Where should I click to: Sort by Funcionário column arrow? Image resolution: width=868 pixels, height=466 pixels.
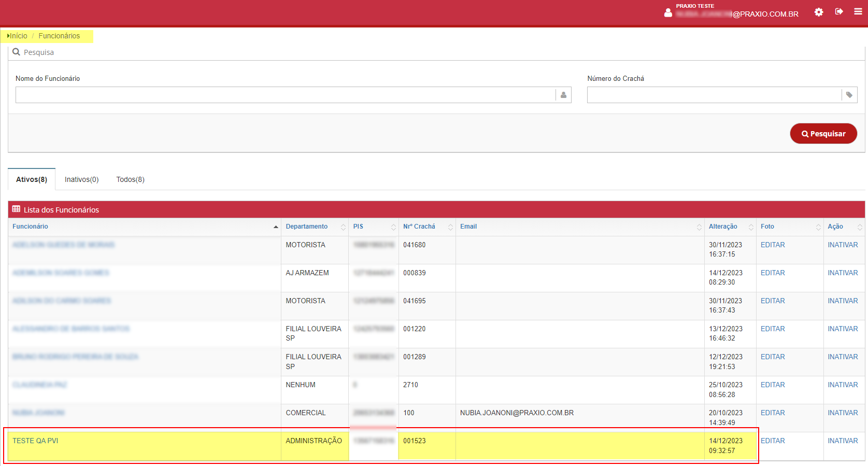(276, 227)
